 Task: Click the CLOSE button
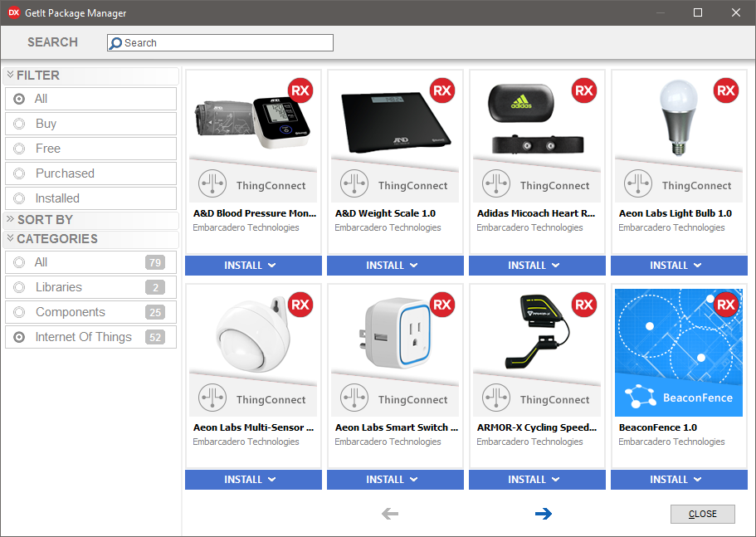click(703, 515)
